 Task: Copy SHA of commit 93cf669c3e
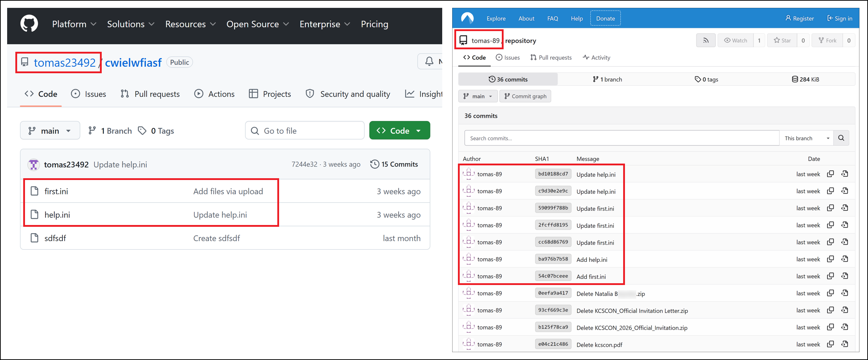(x=831, y=310)
